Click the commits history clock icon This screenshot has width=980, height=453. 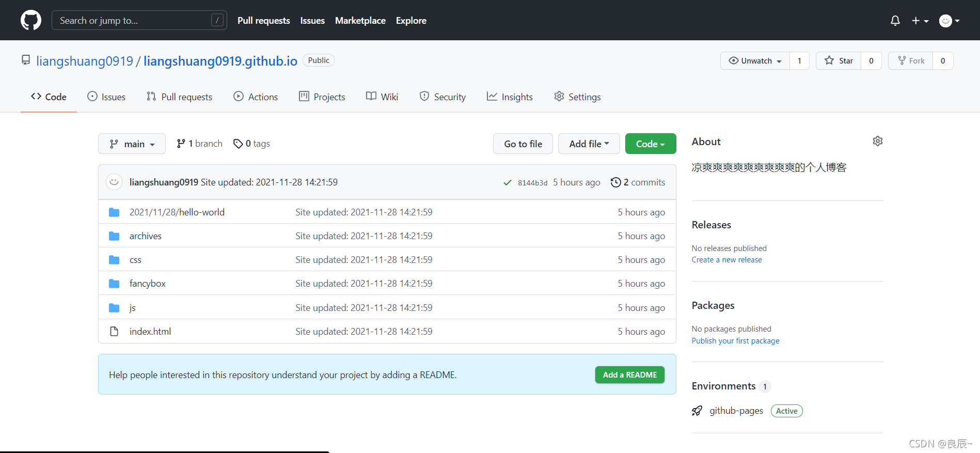pos(615,182)
